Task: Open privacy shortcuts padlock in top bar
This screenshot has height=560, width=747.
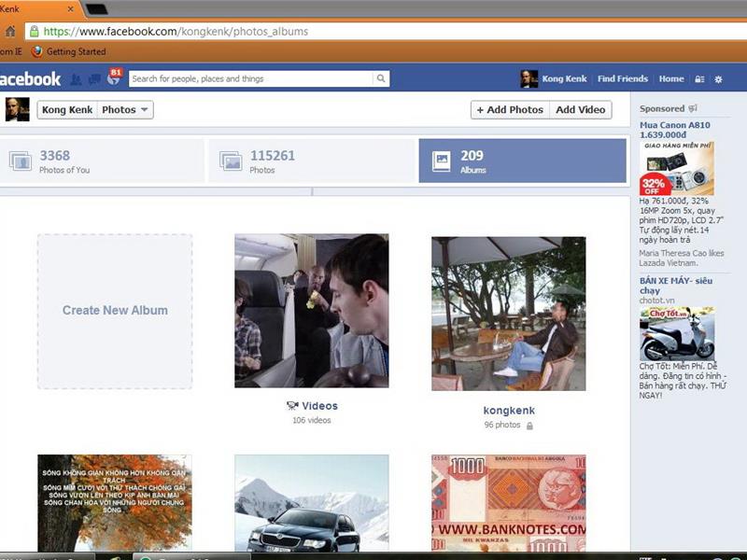Action: (699, 78)
